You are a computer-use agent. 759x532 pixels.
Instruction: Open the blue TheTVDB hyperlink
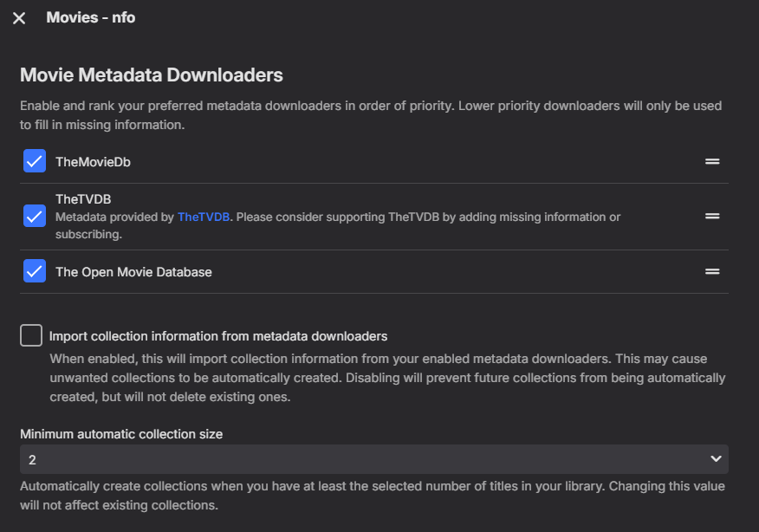[x=204, y=217]
